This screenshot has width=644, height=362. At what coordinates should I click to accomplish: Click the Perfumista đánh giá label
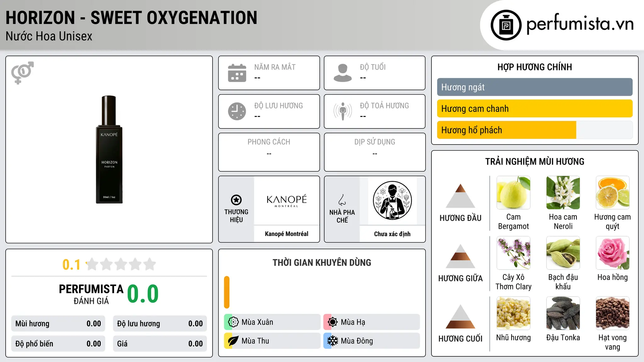point(91,294)
